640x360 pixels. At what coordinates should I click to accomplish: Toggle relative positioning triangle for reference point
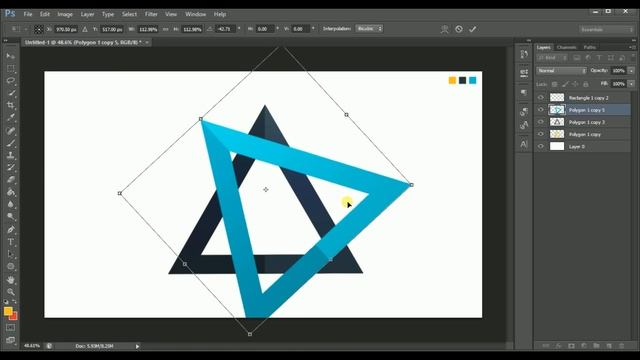coord(85,29)
